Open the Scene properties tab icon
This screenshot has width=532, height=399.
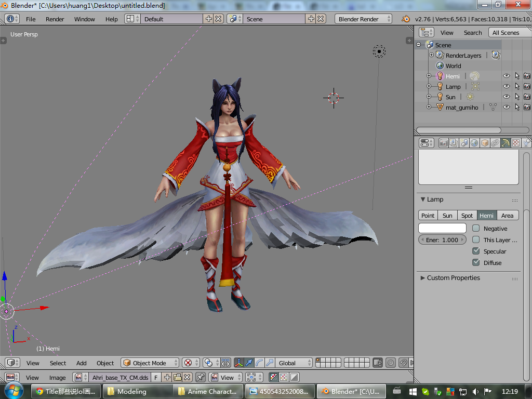click(464, 143)
